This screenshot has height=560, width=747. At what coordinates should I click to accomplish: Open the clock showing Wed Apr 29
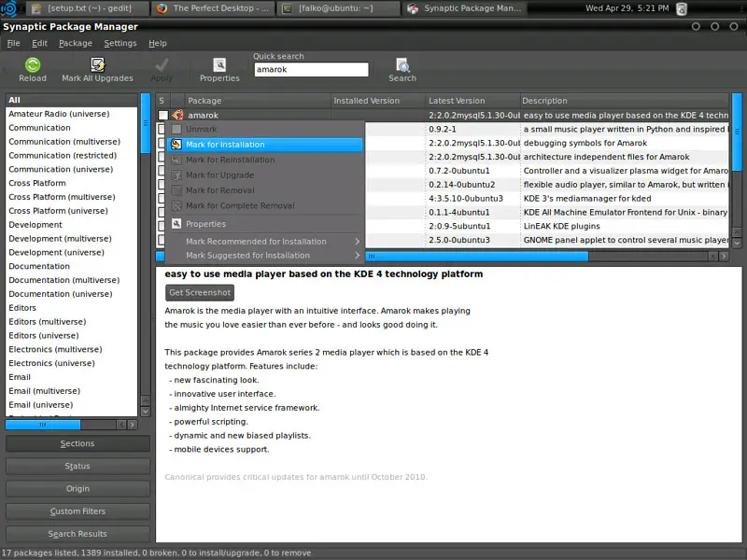coord(627,8)
